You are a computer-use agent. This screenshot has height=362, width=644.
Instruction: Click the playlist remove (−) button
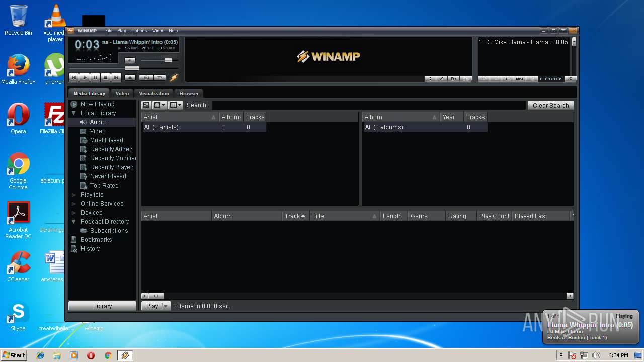pyautogui.click(x=496, y=79)
